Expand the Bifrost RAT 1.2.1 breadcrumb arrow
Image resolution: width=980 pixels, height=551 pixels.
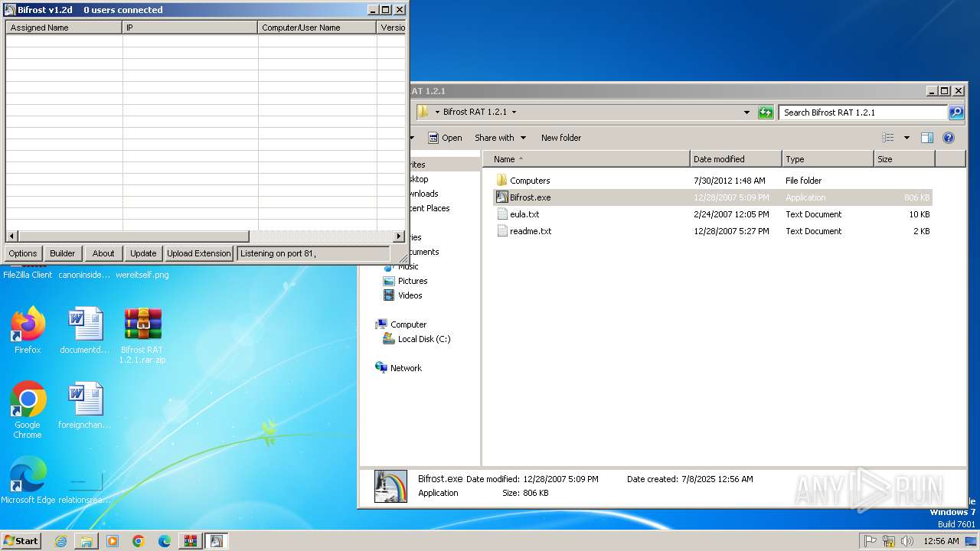[514, 112]
